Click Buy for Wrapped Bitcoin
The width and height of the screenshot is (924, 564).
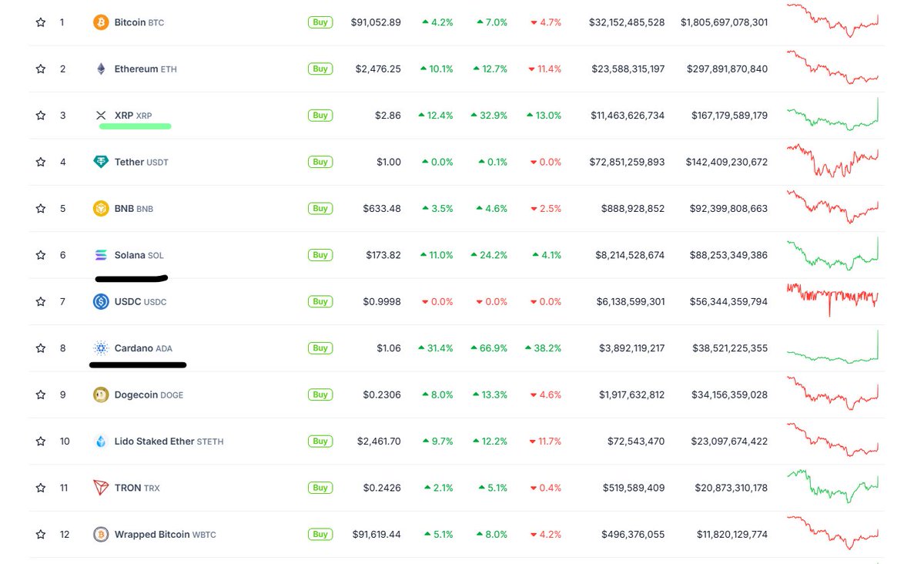coord(320,534)
